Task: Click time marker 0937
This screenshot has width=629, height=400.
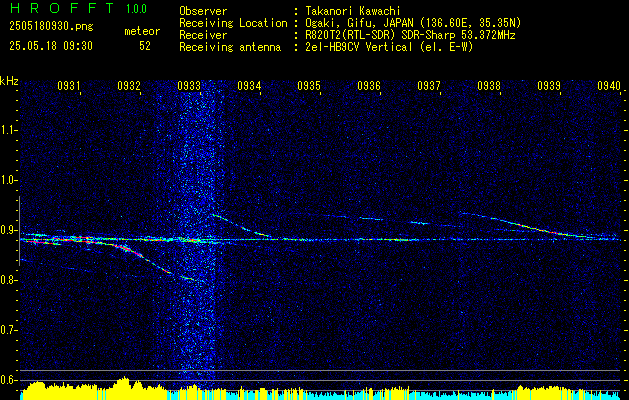Action: click(x=429, y=85)
